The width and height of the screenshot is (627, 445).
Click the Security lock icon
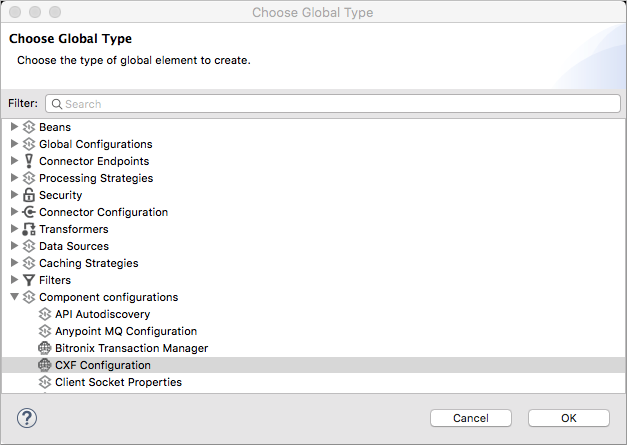[x=29, y=195]
